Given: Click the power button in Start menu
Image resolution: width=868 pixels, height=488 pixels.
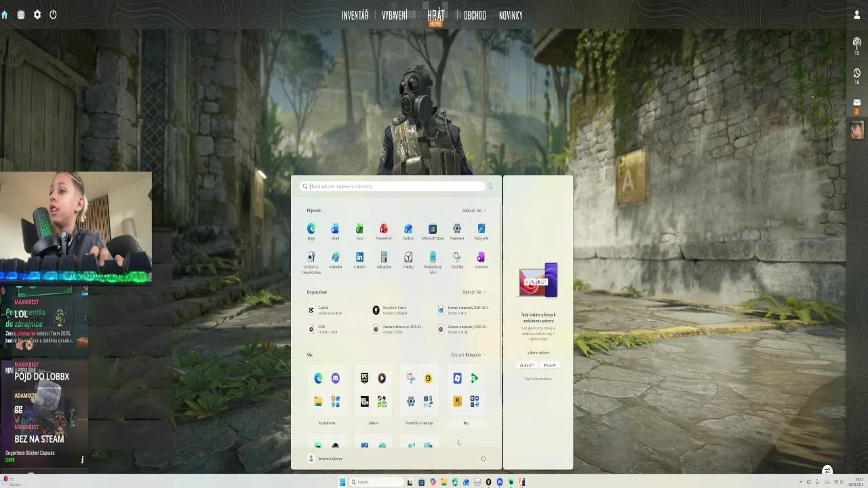Looking at the screenshot, I should (484, 459).
